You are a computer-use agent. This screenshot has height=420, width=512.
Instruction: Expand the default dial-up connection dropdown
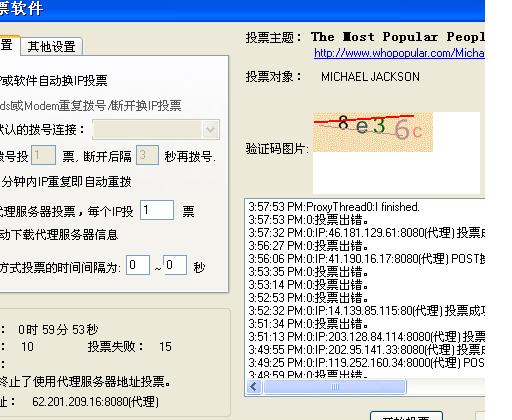(156, 129)
